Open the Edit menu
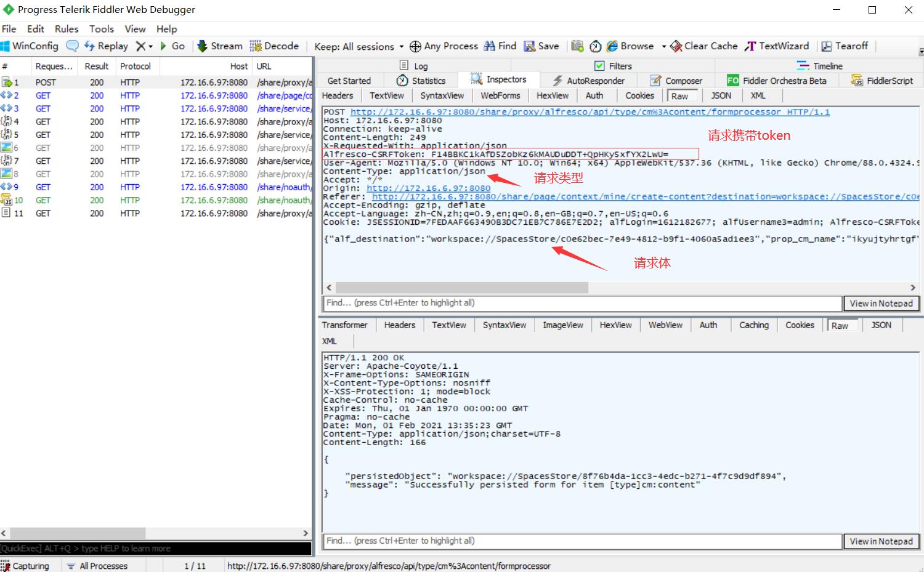This screenshot has width=924, height=572. (x=36, y=29)
